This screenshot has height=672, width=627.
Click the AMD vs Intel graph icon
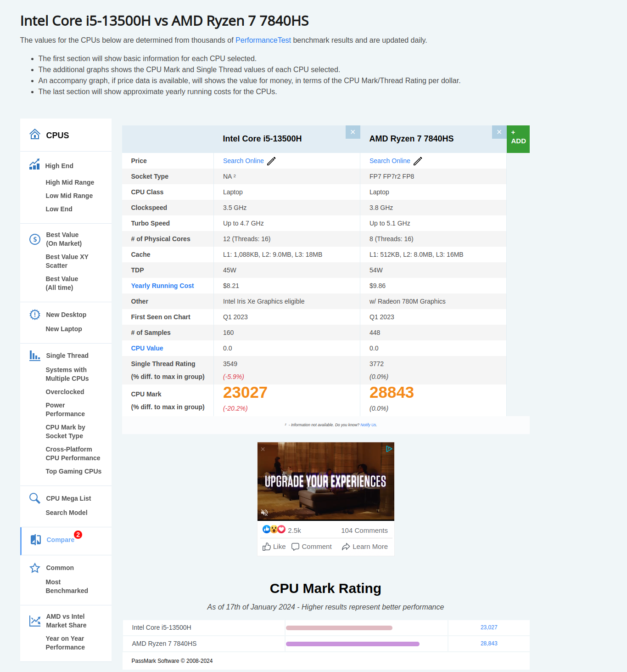[x=35, y=621]
